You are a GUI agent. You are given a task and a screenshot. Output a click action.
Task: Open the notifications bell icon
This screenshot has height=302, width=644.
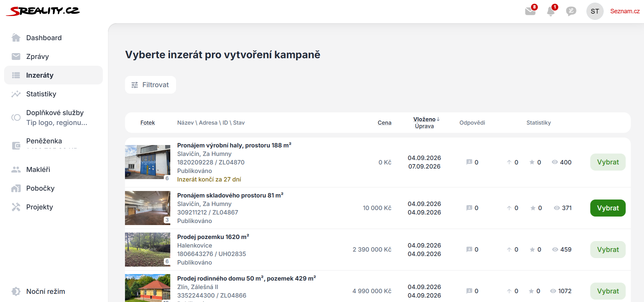point(551,11)
